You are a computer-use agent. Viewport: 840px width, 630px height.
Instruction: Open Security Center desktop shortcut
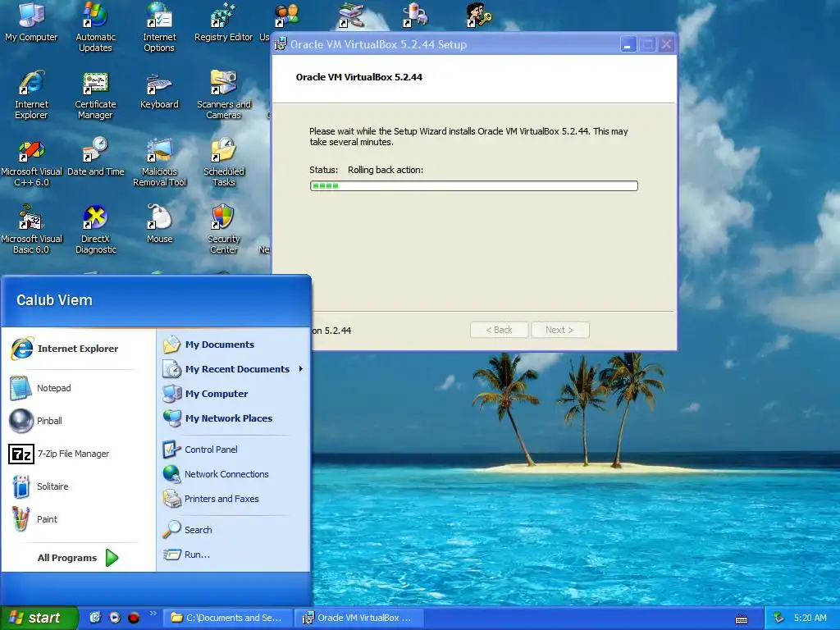pos(223,230)
